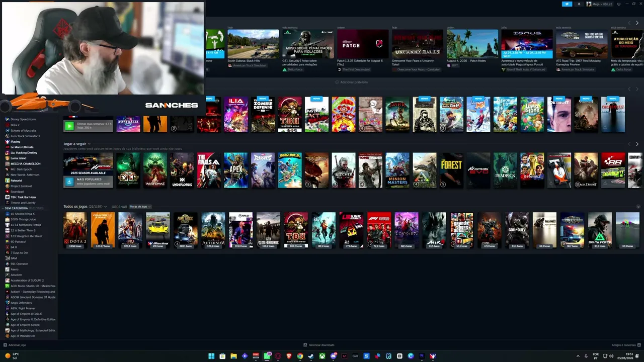Select the Dota 2 cover in Todos os jogos
644x362 pixels.
[x=75, y=230]
